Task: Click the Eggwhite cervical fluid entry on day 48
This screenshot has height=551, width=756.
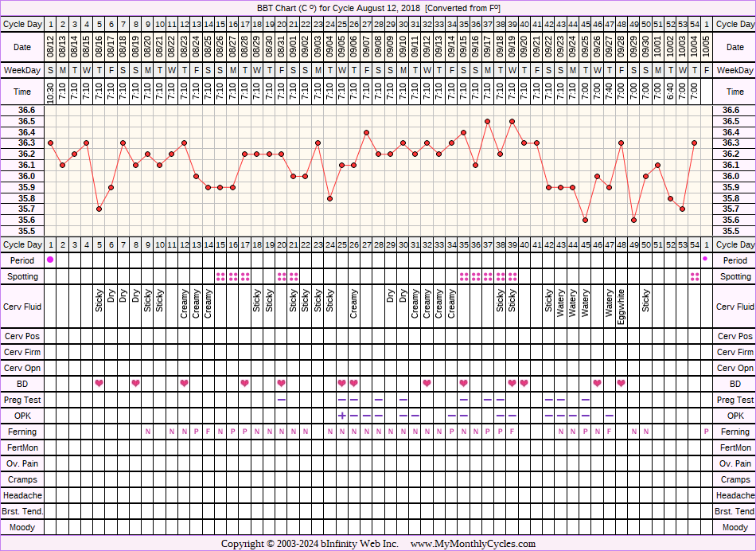Action: pos(622,307)
